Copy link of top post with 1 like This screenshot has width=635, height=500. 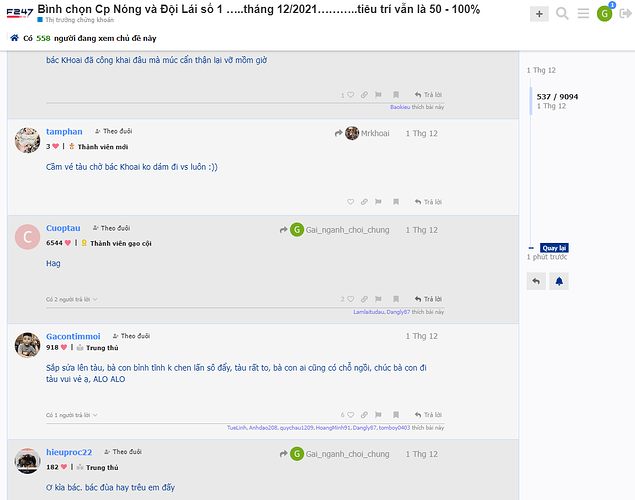tap(364, 95)
